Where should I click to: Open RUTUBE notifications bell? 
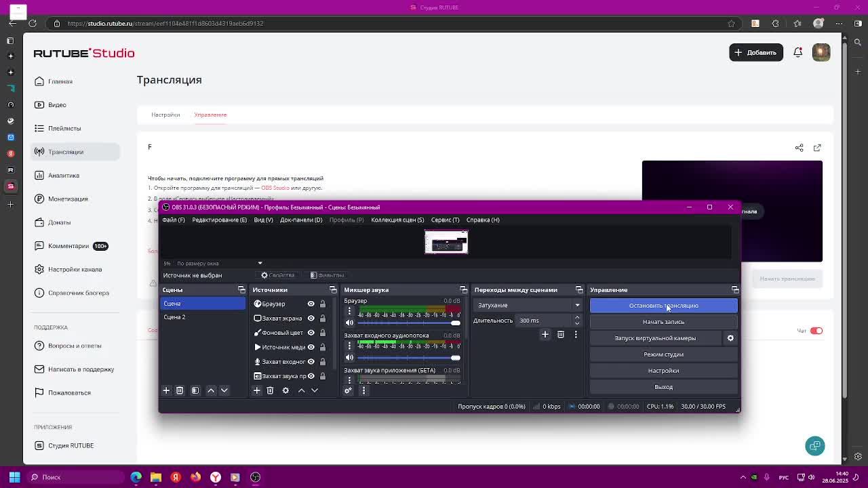(x=798, y=52)
